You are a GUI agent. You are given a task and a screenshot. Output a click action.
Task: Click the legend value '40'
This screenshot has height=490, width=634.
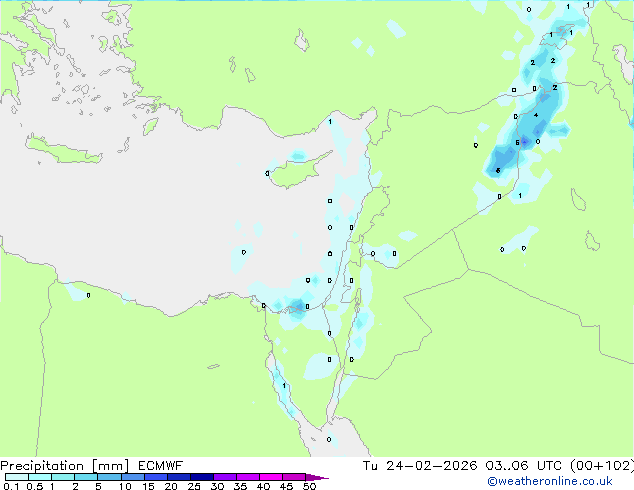(x=264, y=486)
